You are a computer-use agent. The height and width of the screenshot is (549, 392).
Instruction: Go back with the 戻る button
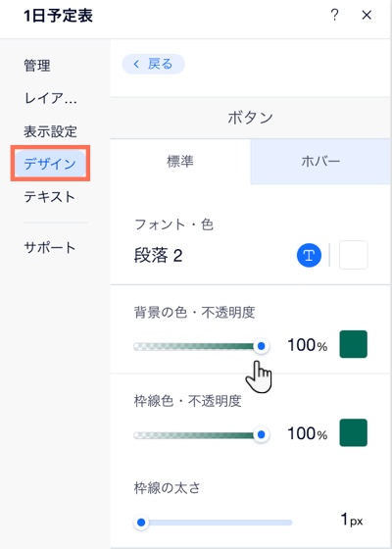(153, 64)
